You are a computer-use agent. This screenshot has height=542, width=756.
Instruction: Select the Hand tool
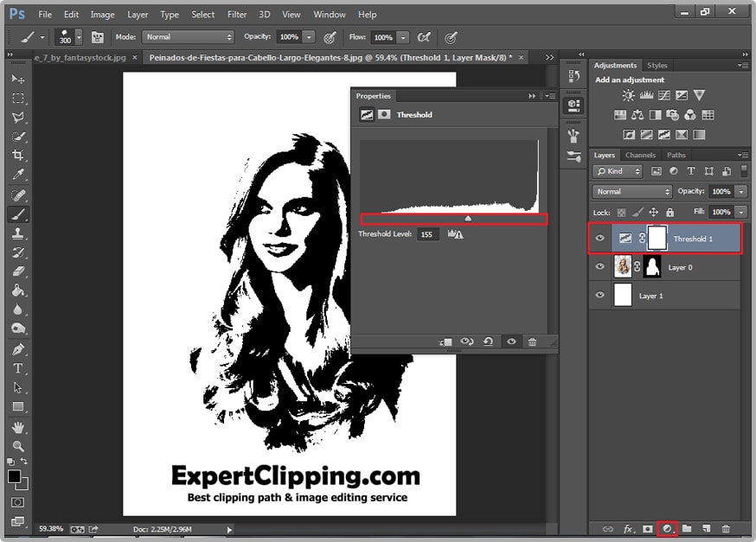[x=17, y=427]
